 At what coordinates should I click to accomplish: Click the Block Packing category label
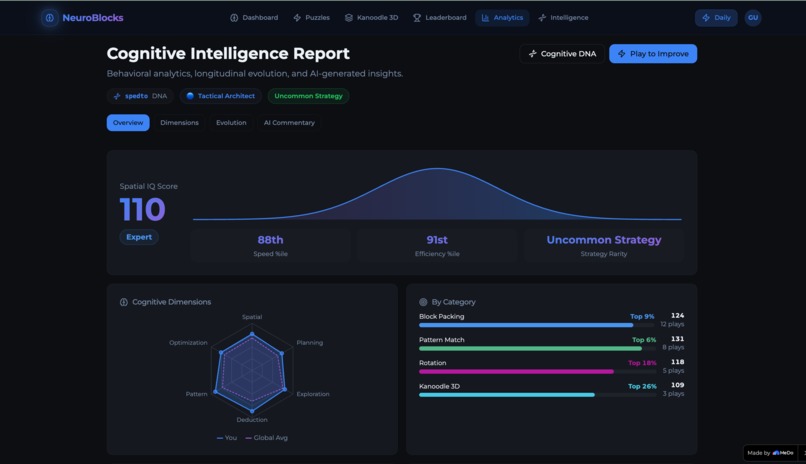442,317
